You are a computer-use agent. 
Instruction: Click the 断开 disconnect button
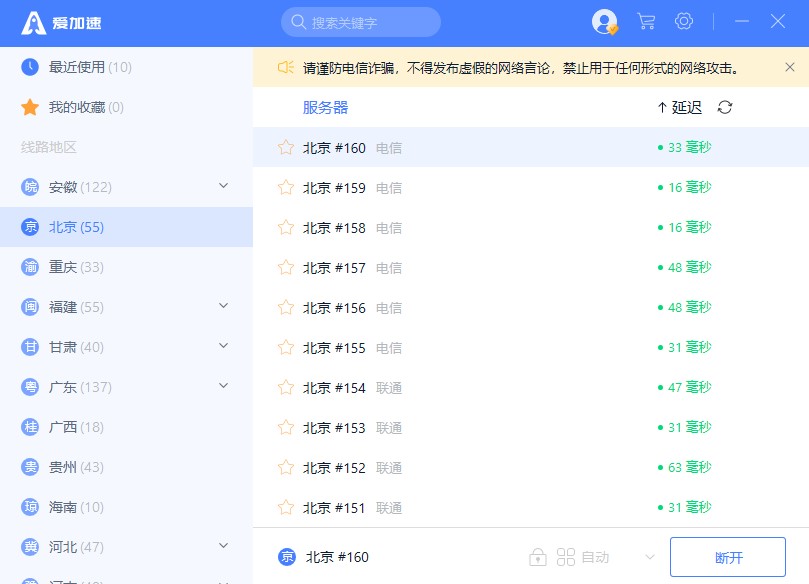click(728, 557)
